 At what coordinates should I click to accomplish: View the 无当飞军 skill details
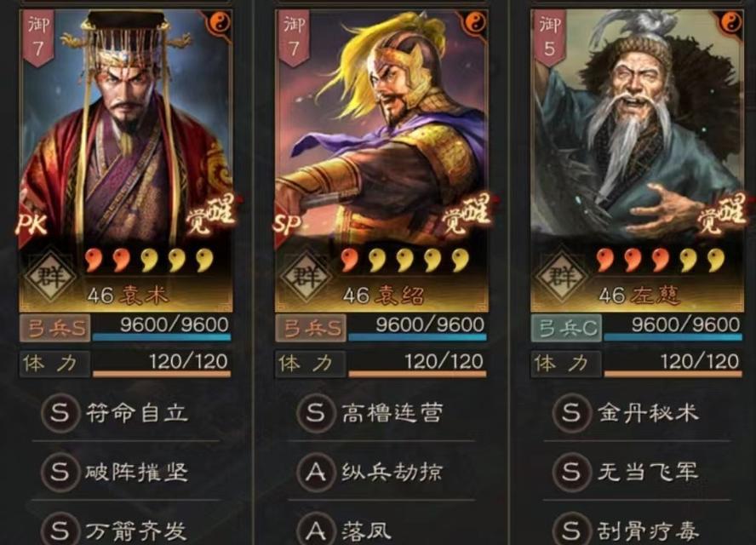coord(626,472)
